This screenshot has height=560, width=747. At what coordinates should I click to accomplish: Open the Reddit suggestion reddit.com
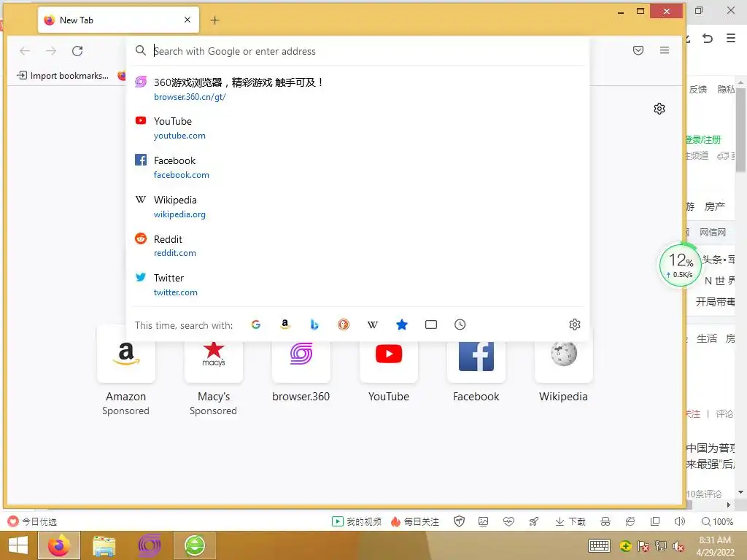(357, 246)
